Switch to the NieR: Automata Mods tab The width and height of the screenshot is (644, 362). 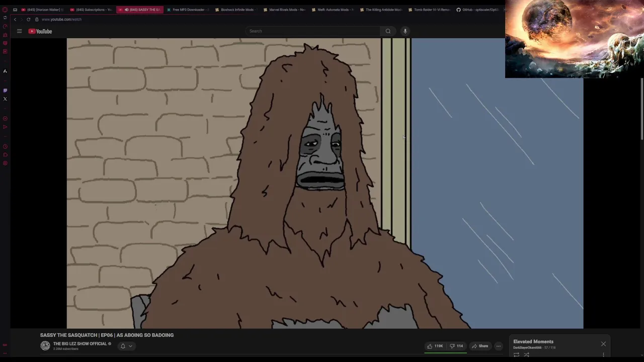(x=333, y=10)
